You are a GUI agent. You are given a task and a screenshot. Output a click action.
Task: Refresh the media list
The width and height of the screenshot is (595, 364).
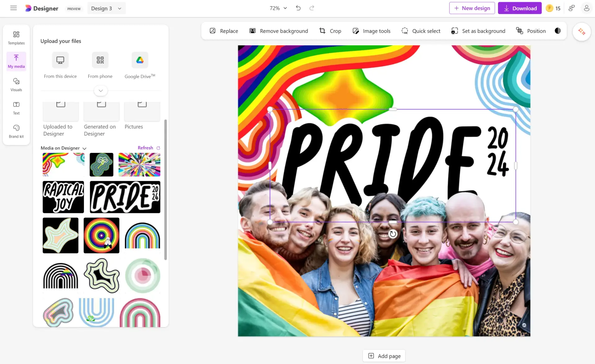coord(149,148)
